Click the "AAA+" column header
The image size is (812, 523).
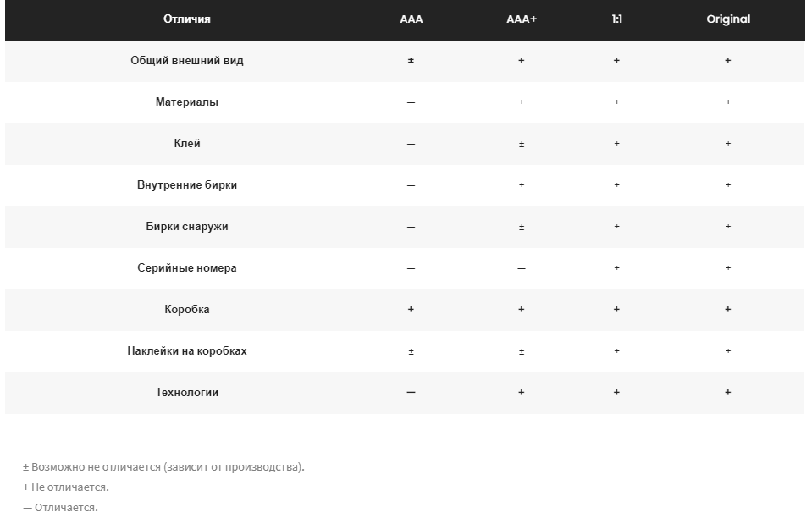(521, 19)
